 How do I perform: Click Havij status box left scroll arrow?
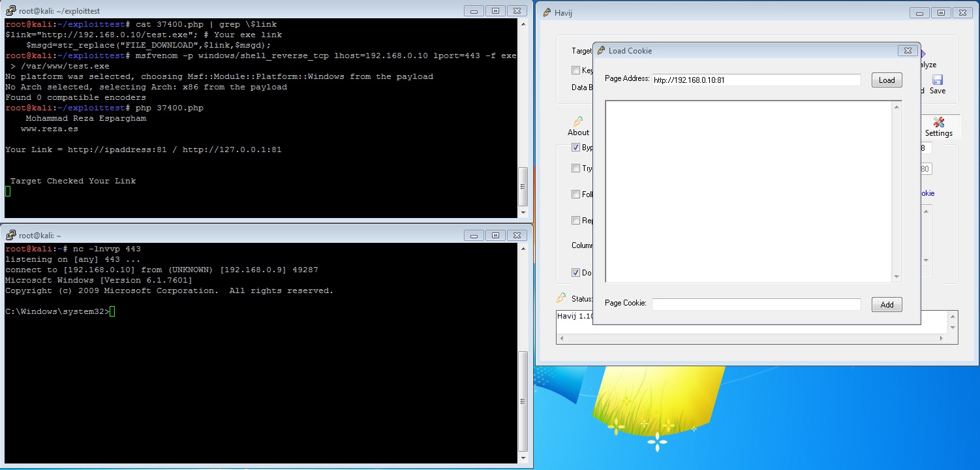562,338
